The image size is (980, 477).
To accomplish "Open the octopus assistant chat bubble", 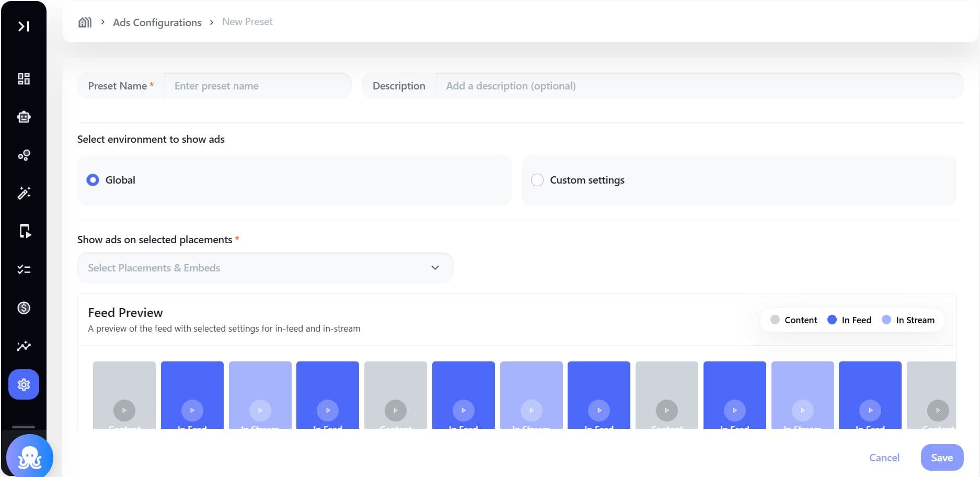I will (x=29, y=457).
